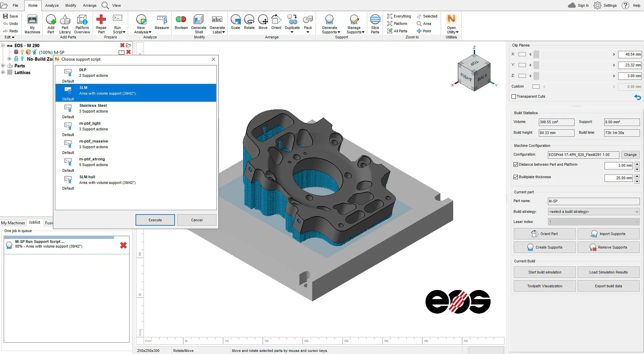
Task: Execute the selected SLM support script
Action: [155, 220]
